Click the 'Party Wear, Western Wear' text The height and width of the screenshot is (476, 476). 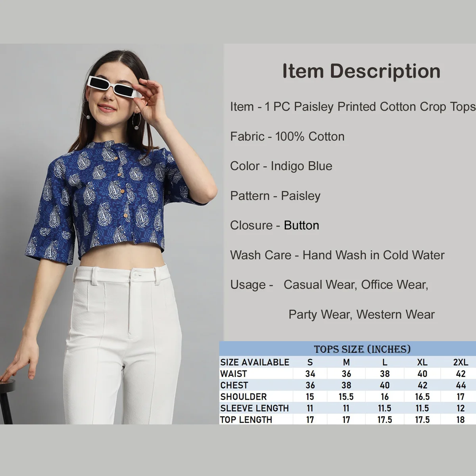(361, 315)
